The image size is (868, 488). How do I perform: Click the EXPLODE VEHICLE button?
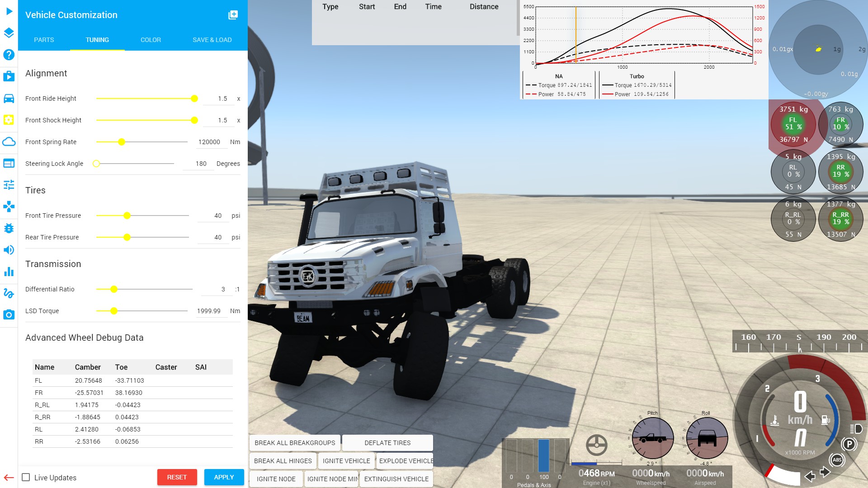pyautogui.click(x=405, y=461)
